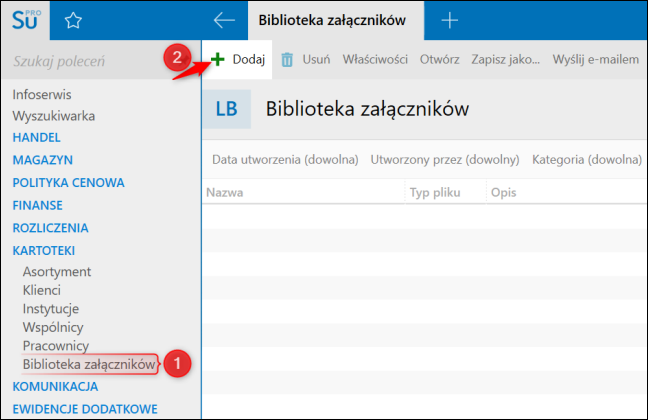Image resolution: width=648 pixels, height=420 pixels.
Task: Open the Utworzony przez (dowolny) filter
Action: tap(445, 160)
